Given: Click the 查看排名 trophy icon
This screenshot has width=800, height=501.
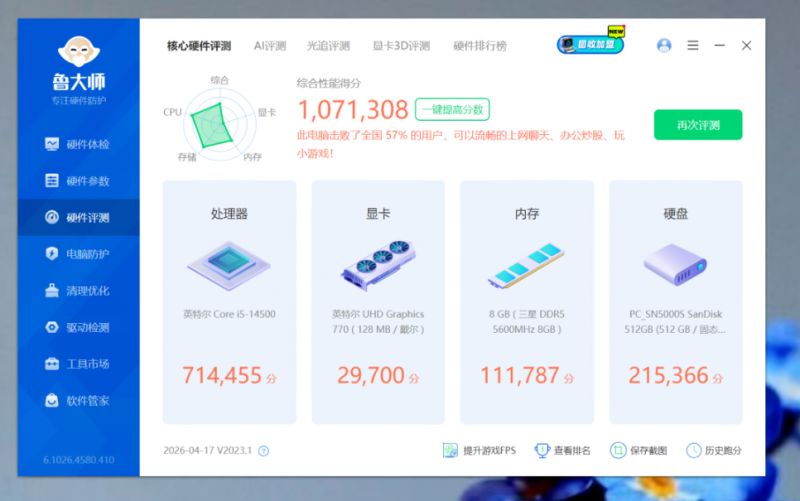Looking at the screenshot, I should click(x=541, y=450).
